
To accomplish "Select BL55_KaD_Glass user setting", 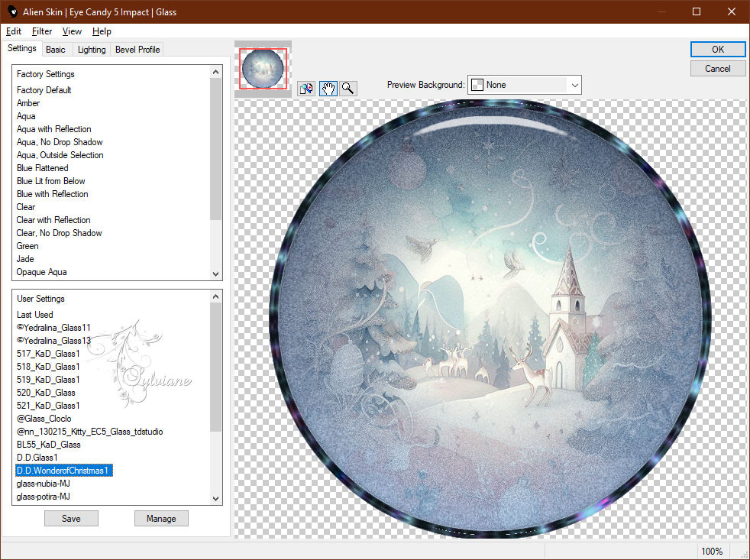I will click(x=48, y=444).
